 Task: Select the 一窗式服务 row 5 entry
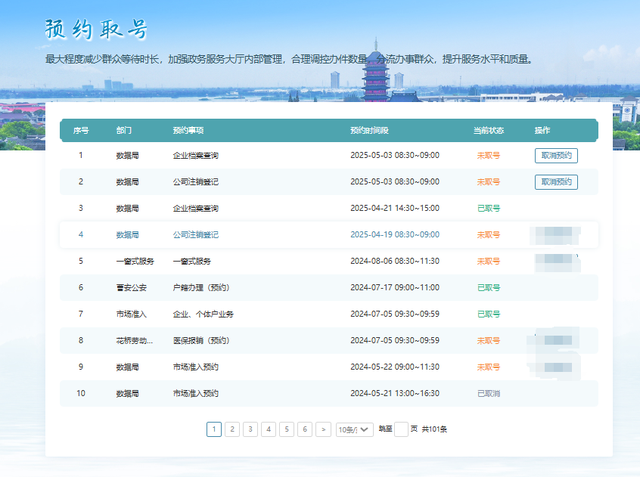pyautogui.click(x=192, y=261)
